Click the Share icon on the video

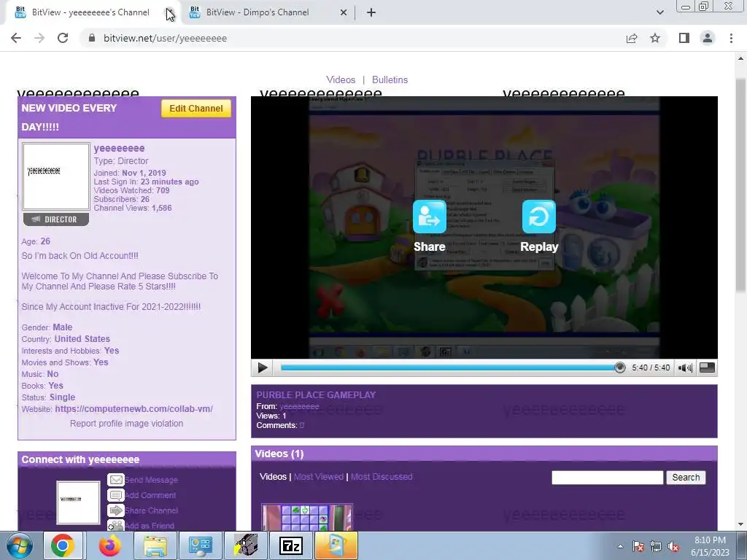pyautogui.click(x=429, y=217)
